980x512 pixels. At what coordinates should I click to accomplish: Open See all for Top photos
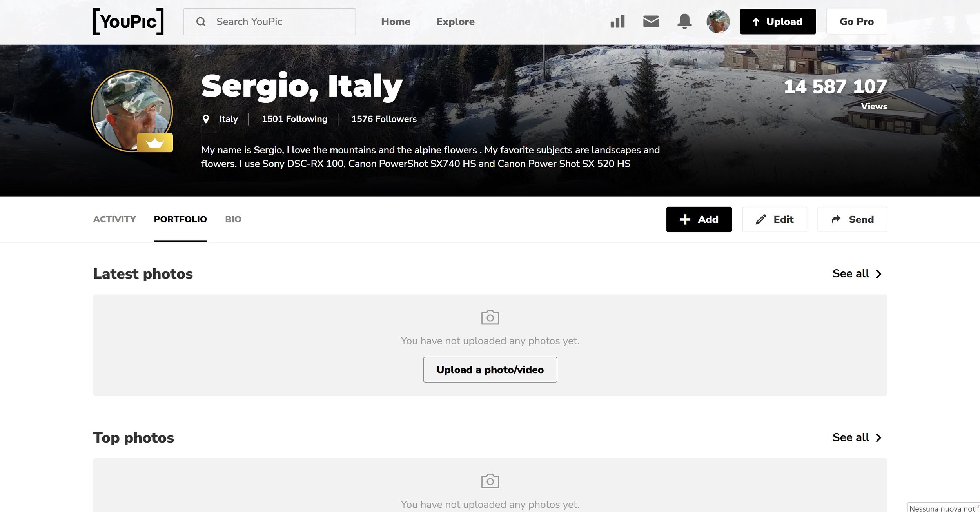[x=857, y=437]
